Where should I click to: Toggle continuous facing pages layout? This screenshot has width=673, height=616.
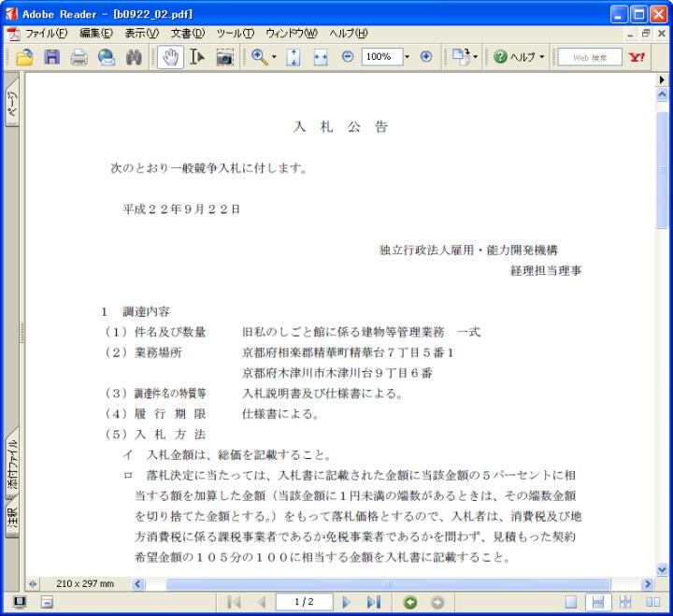[x=624, y=603]
